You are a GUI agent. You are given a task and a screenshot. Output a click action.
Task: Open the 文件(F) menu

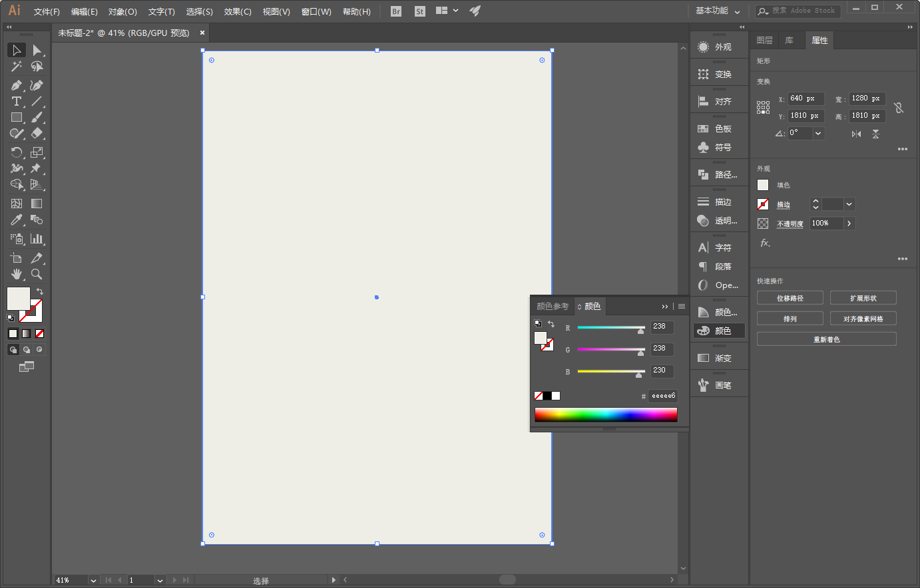[47, 12]
